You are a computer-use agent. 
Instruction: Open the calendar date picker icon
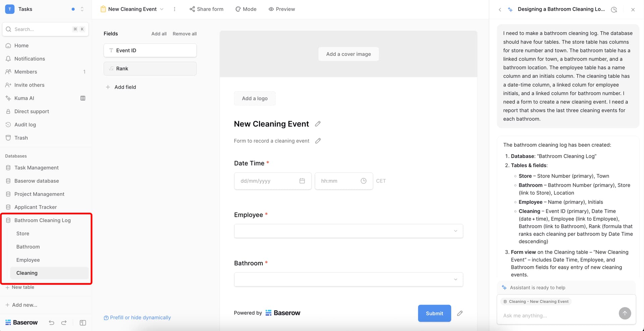[x=302, y=181]
